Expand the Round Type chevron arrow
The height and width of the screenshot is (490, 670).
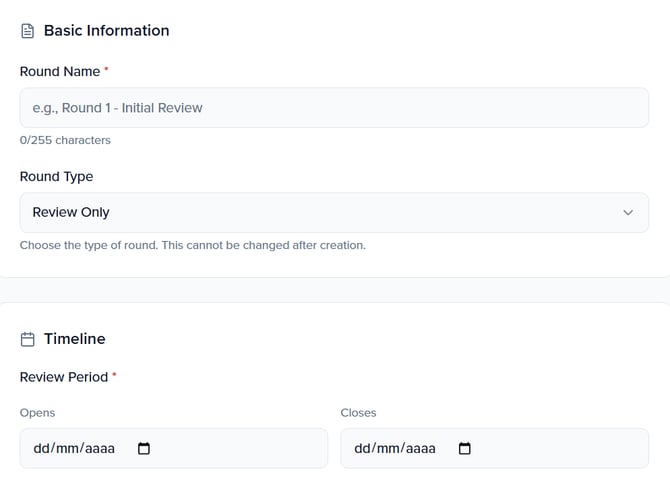(628, 212)
